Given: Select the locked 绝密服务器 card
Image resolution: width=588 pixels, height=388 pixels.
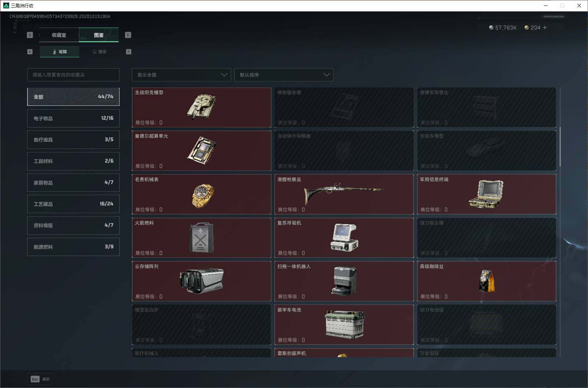Looking at the screenshot, I should [x=344, y=107].
